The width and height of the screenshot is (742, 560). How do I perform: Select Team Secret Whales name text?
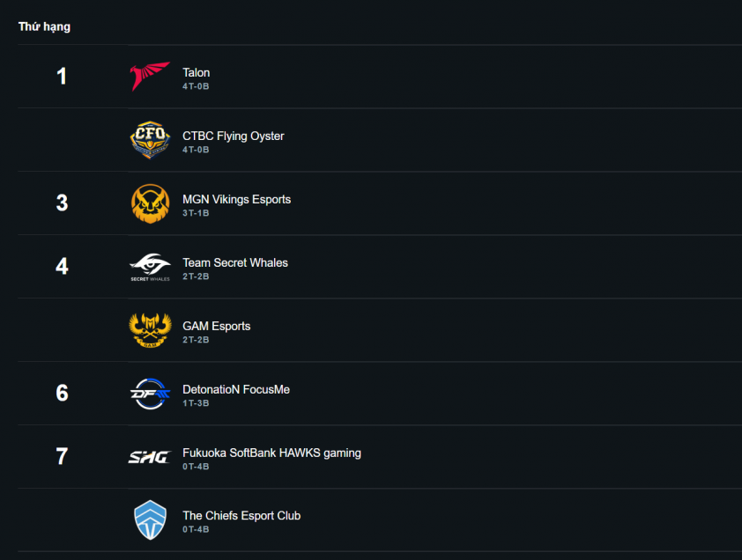[235, 262]
